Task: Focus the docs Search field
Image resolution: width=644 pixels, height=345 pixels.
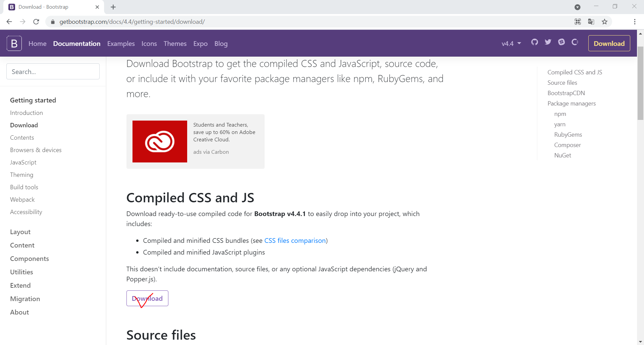Action: (x=53, y=71)
